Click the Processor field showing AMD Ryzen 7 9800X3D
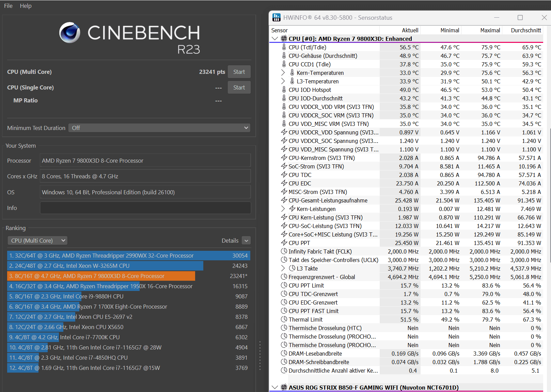Viewport: 551px width, 392px height. pyautogui.click(x=145, y=161)
